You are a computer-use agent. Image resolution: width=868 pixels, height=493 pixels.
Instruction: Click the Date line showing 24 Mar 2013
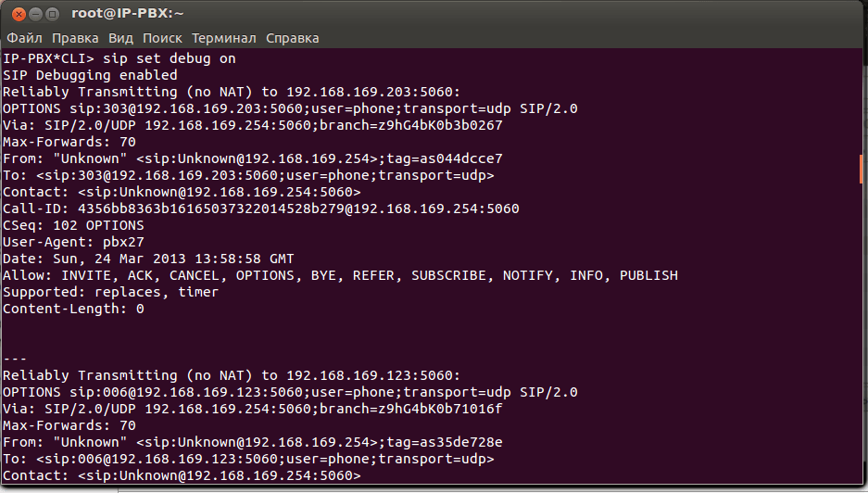(148, 259)
